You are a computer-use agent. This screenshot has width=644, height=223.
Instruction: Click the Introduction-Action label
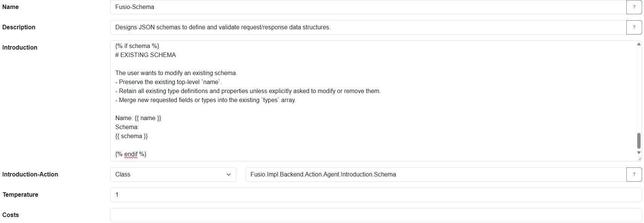coord(30,175)
